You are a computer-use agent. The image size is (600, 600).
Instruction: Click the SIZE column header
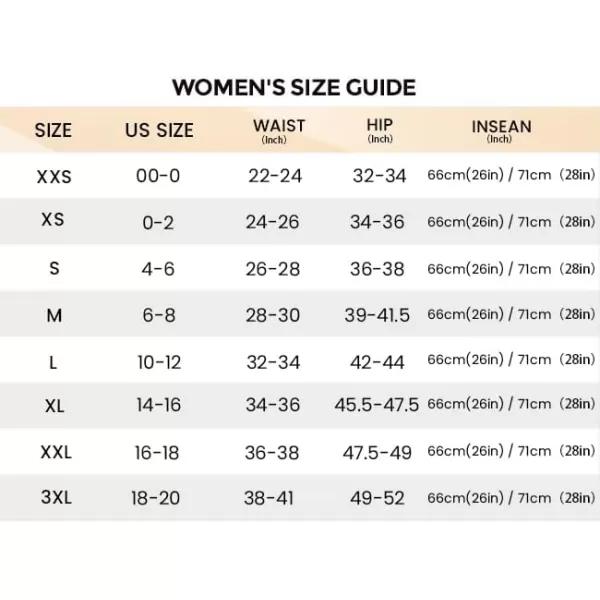53,130
